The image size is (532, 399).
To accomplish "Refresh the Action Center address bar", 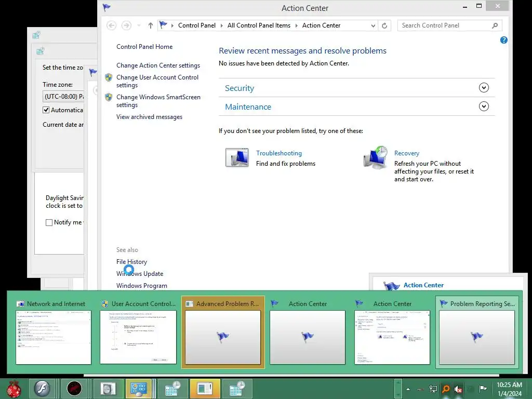I will (384, 25).
